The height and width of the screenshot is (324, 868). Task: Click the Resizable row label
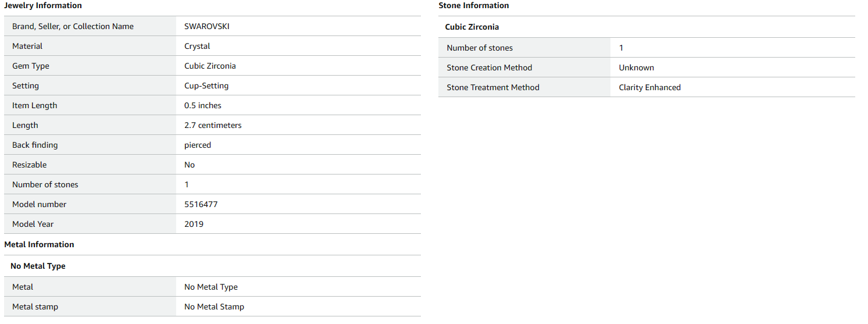point(29,165)
